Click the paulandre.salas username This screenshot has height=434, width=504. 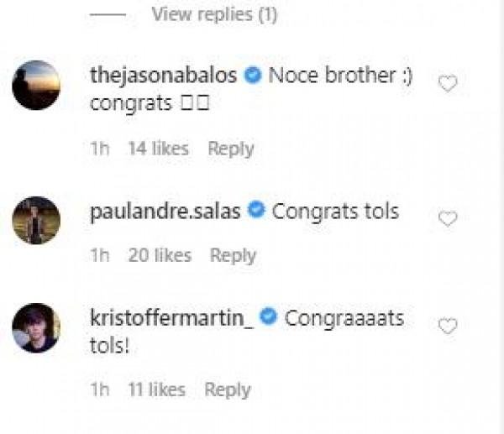coord(165,211)
